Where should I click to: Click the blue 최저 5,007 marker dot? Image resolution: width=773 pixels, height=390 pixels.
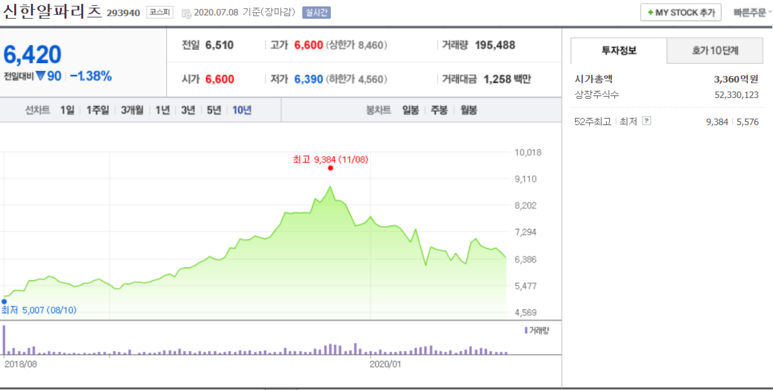pos(4,301)
